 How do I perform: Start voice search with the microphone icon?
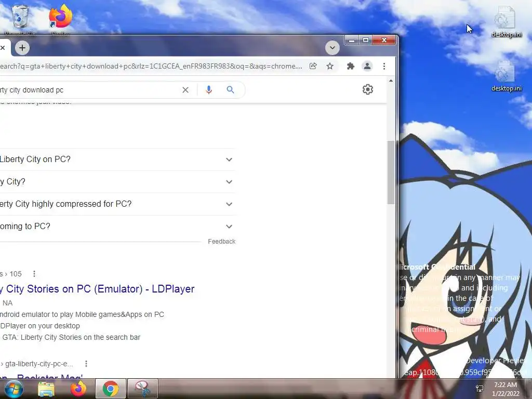pyautogui.click(x=209, y=90)
